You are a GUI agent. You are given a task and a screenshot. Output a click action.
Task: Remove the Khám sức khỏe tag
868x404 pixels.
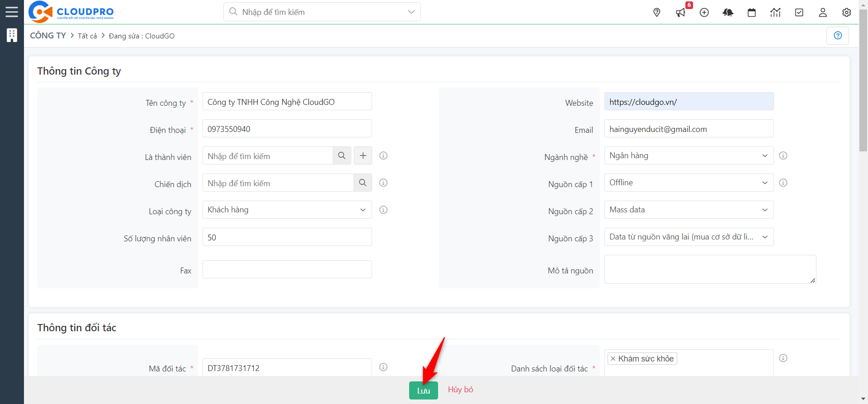tap(613, 359)
